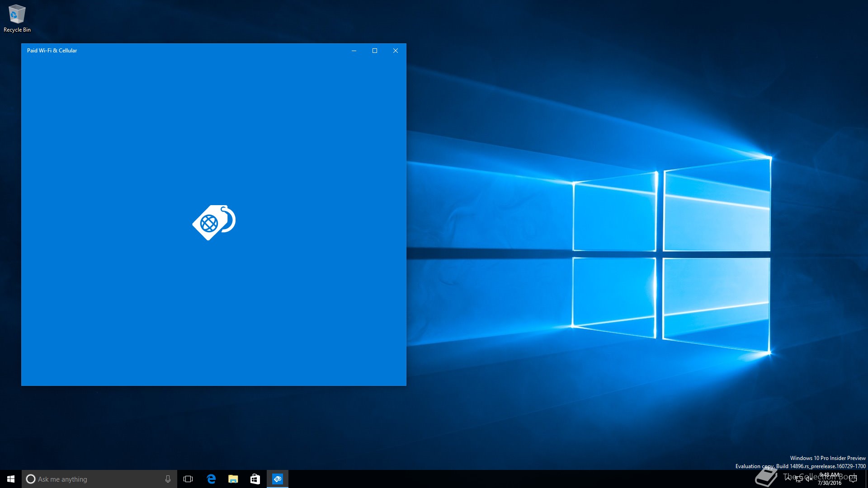
Task: Show hidden system tray icons
Action: (788, 479)
